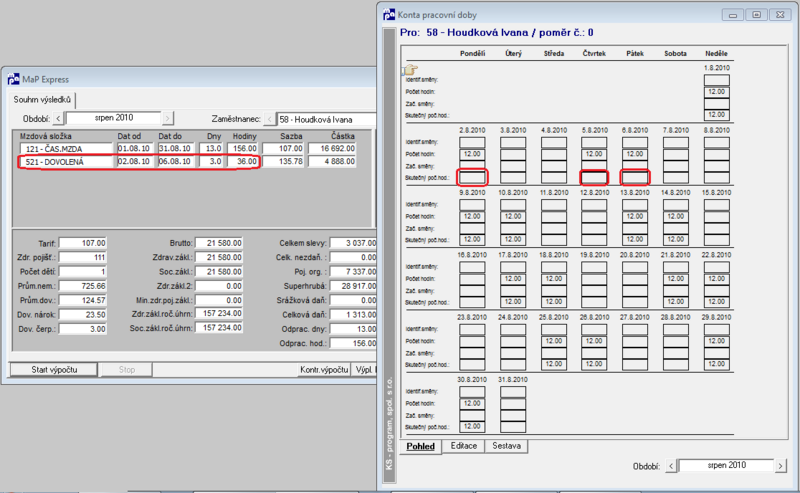The image size is (800, 493).
Task: Click the Hodiny value 36.00
Action: pos(243,161)
